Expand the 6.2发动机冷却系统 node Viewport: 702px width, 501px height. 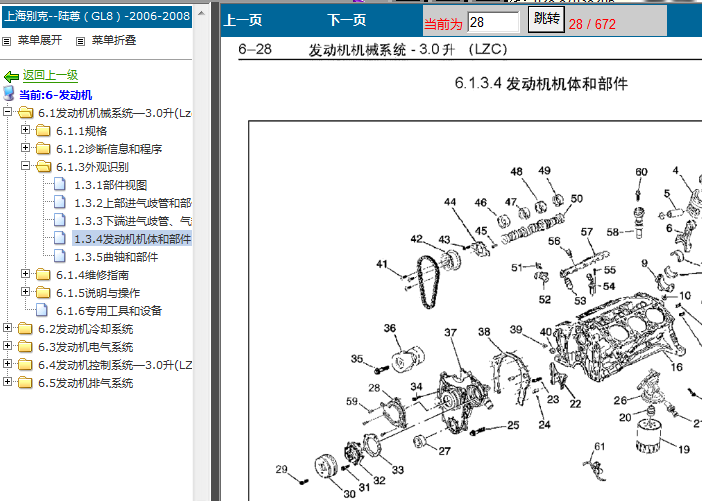(x=7, y=328)
